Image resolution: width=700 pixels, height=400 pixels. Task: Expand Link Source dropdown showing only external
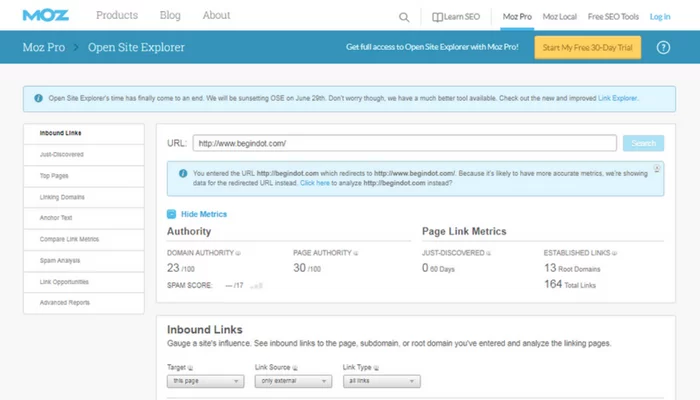point(292,381)
